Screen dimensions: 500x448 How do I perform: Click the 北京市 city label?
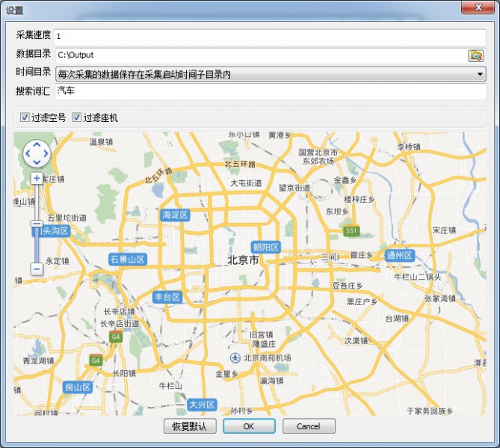point(243,260)
